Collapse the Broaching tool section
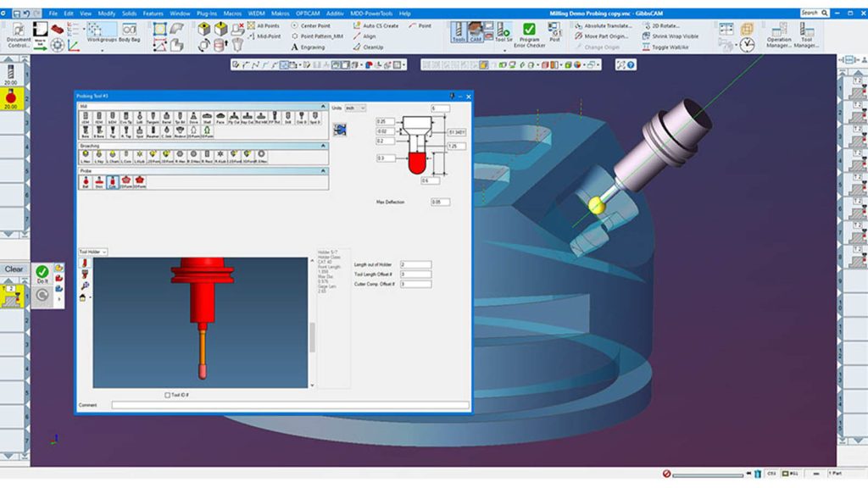The width and height of the screenshot is (868, 488). tap(323, 146)
